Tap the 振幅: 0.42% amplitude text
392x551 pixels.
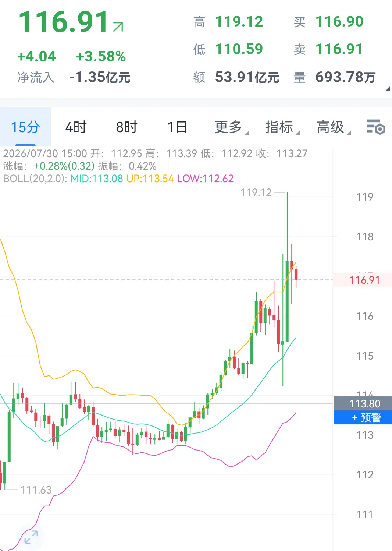click(x=127, y=166)
